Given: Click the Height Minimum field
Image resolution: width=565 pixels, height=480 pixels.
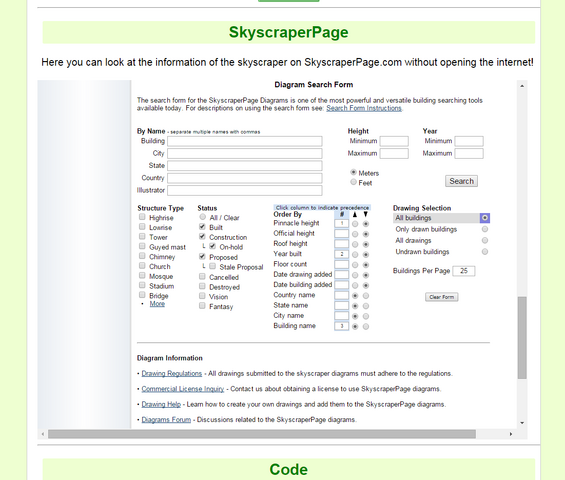Looking at the screenshot, I should coord(394,141).
